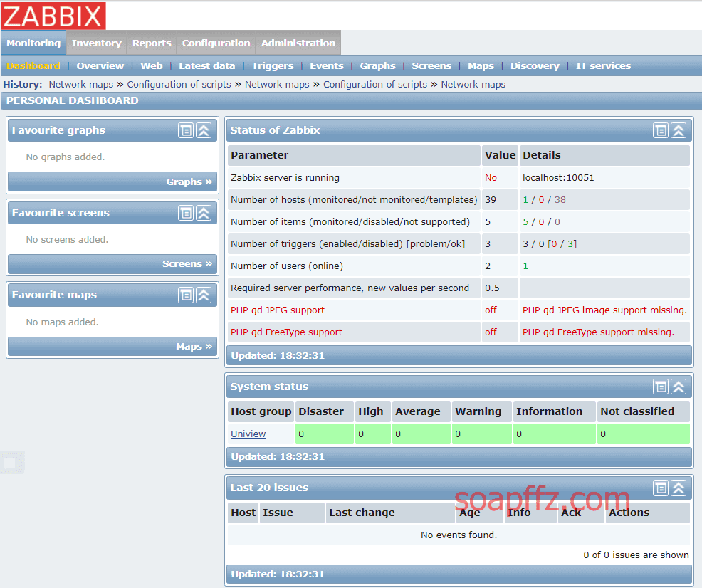Screen dimensions: 702x588
Task: Click the ZABBIX logo
Action: click(53, 16)
